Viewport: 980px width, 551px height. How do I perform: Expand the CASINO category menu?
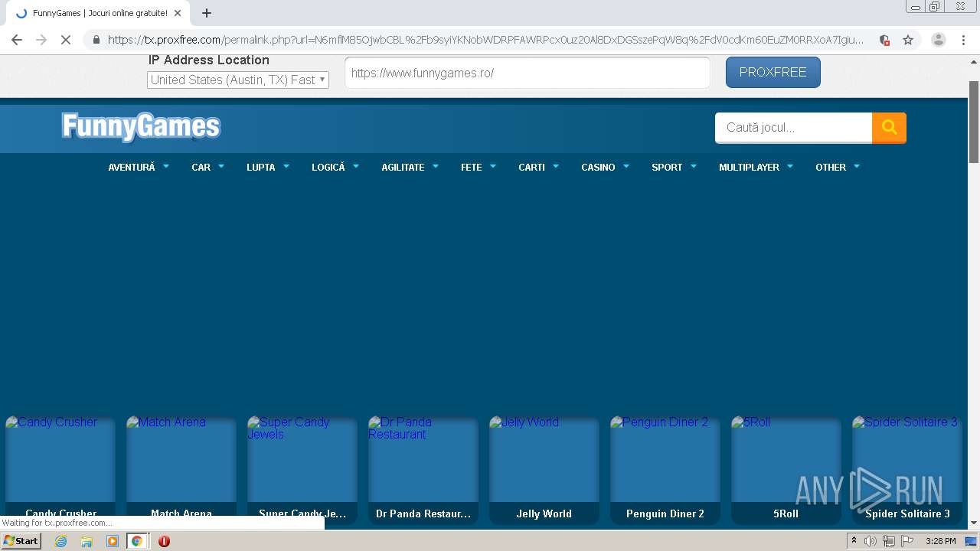point(605,167)
